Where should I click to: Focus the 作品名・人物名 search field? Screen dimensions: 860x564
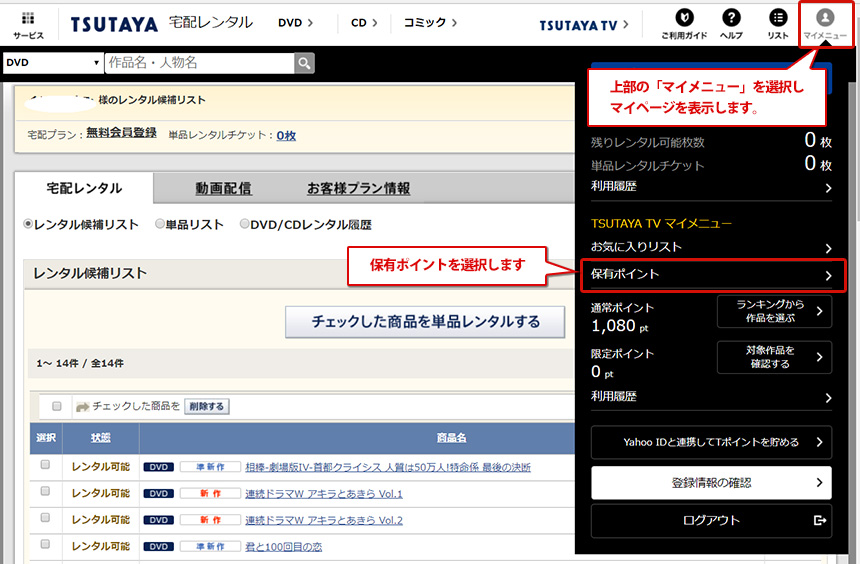(200, 63)
